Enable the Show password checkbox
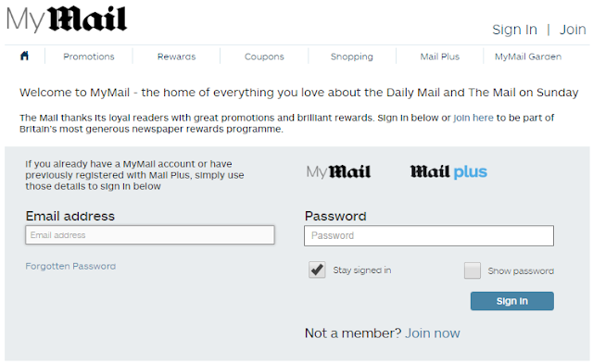The width and height of the screenshot is (593, 364). click(473, 270)
